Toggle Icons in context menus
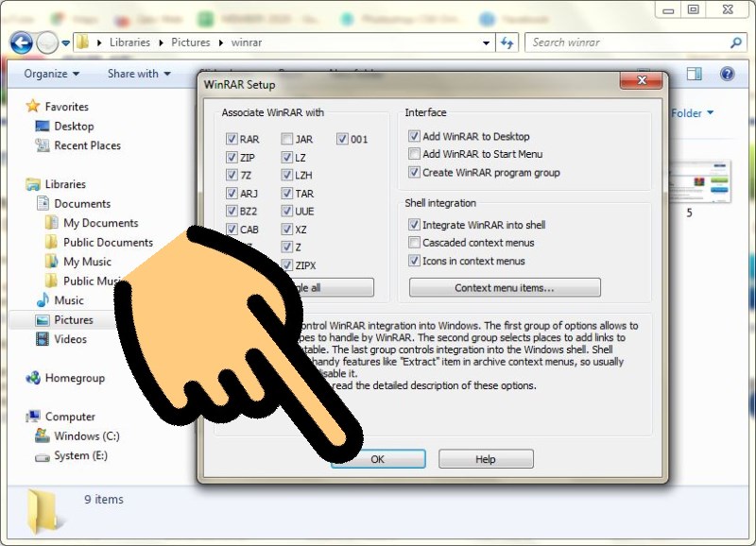 click(x=414, y=261)
